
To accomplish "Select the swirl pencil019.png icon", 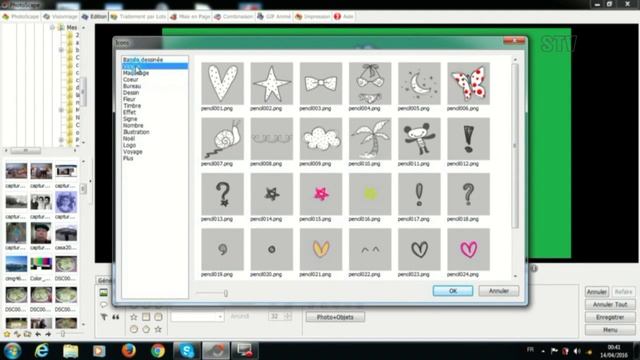I will click(x=222, y=249).
